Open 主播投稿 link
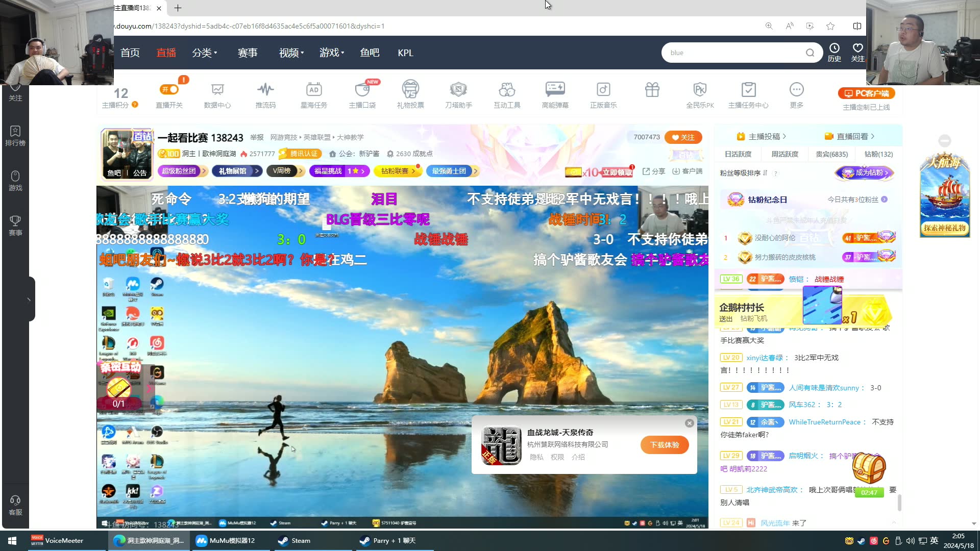 (x=761, y=136)
